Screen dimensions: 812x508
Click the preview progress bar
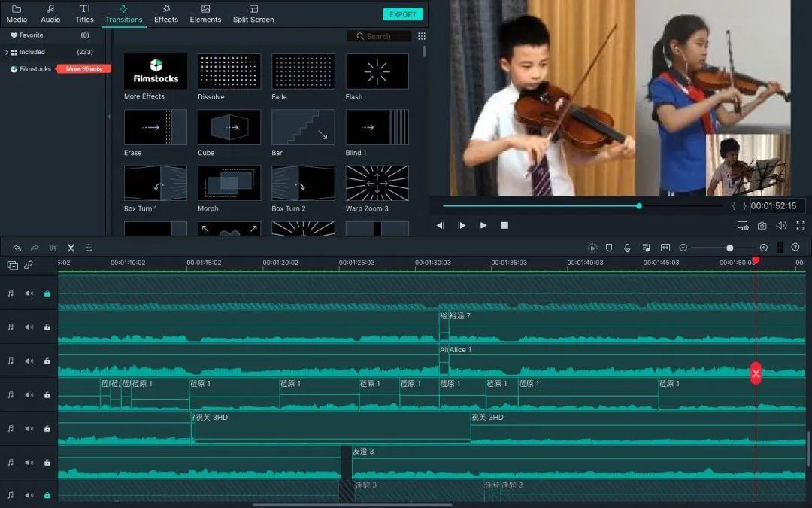pyautogui.click(x=582, y=206)
